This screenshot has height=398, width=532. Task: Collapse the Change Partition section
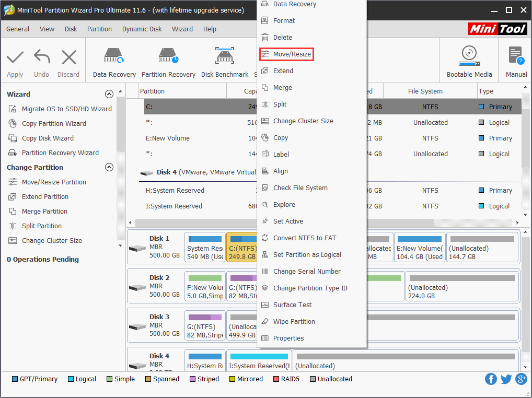(x=109, y=167)
